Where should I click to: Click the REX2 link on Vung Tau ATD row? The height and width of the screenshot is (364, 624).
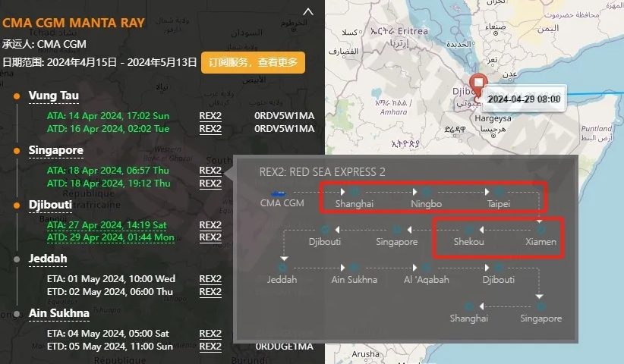point(210,129)
